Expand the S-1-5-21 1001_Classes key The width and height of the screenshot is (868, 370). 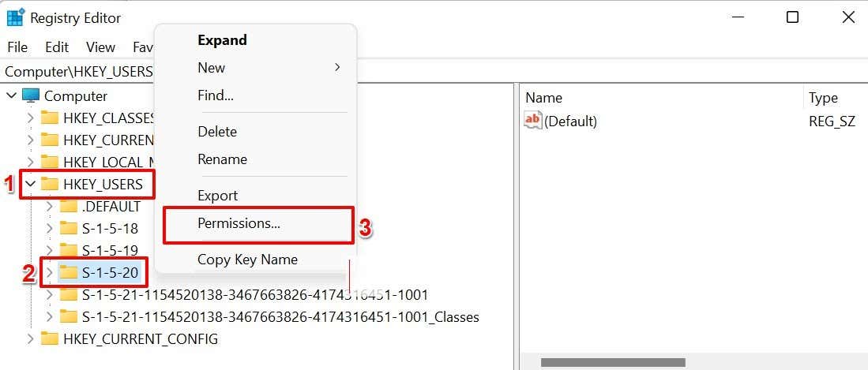pos(49,317)
